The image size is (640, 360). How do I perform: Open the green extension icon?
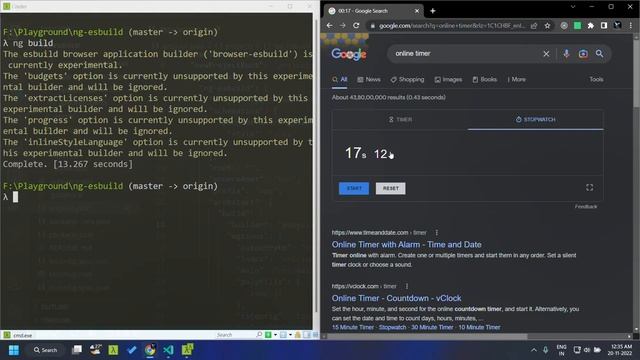click(577, 26)
